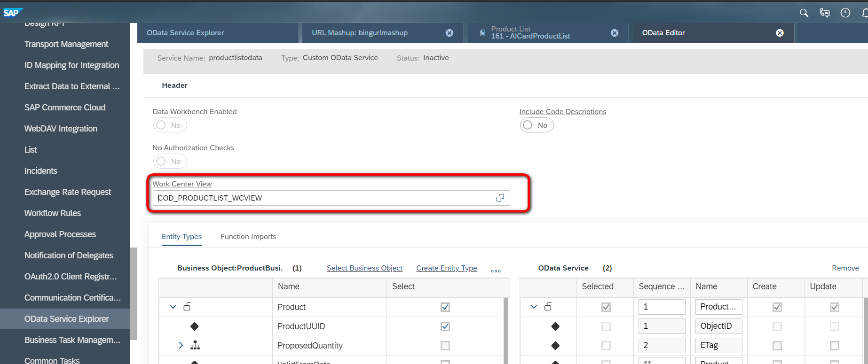The width and height of the screenshot is (868, 364).
Task: Click Remove in OData Service panel
Action: [845, 268]
